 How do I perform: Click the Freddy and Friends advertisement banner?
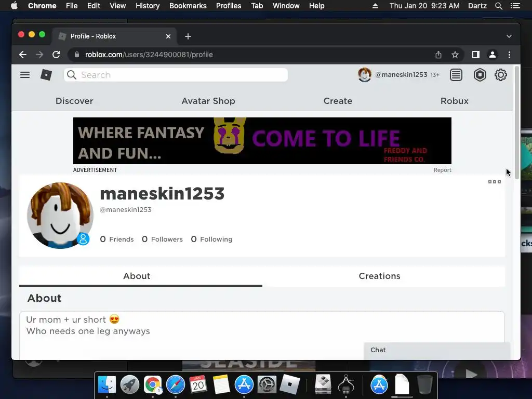[x=262, y=141]
